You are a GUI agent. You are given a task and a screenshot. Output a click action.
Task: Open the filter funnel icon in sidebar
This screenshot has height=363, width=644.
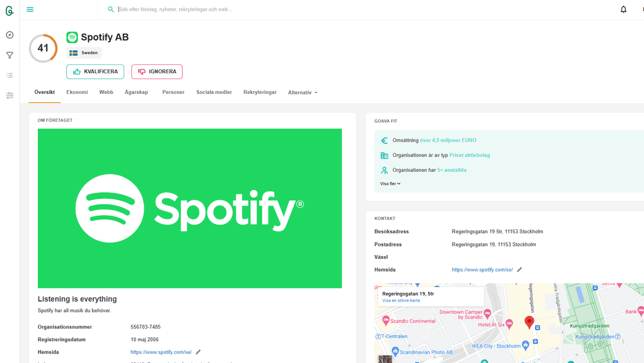[x=10, y=55]
